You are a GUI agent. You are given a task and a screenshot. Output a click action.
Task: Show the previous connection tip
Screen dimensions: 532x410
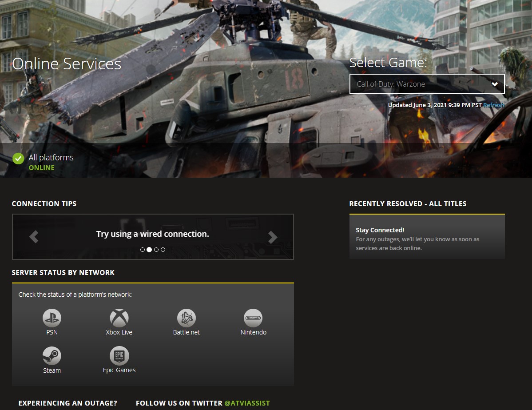[34, 237]
